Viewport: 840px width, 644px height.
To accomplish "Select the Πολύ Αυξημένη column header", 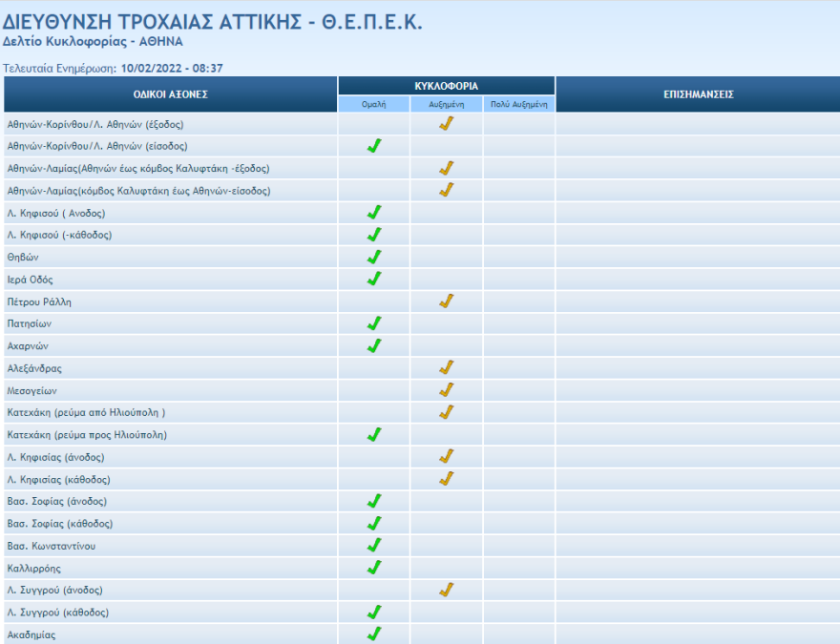I will click(518, 104).
